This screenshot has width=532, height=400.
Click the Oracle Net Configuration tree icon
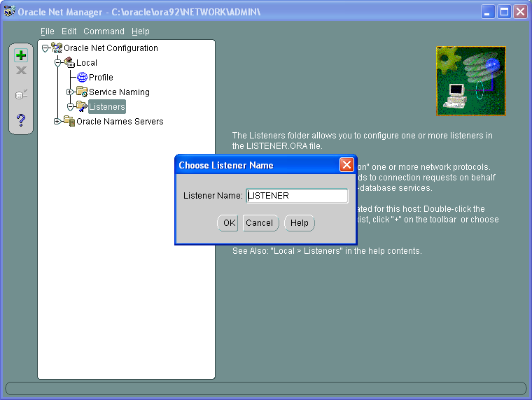(x=57, y=48)
